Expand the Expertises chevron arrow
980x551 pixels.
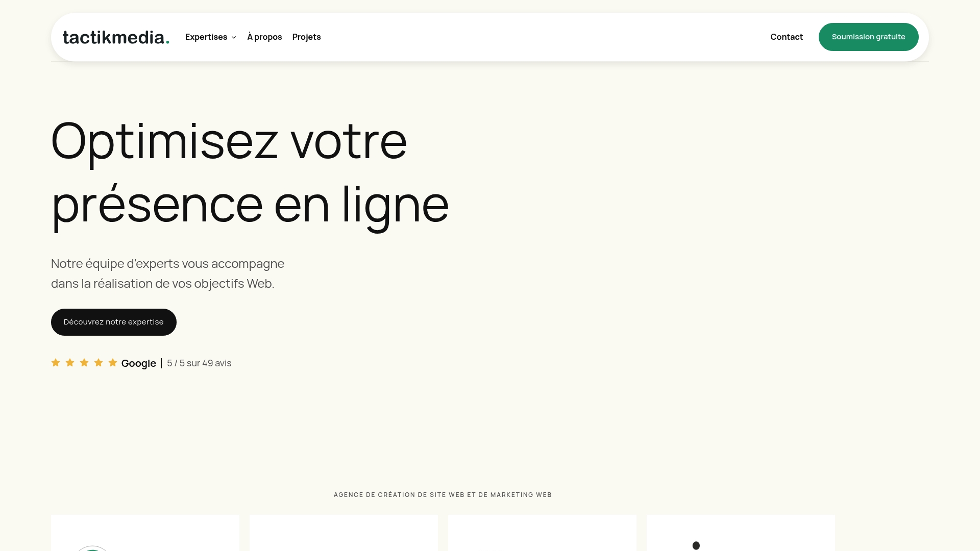(x=234, y=37)
